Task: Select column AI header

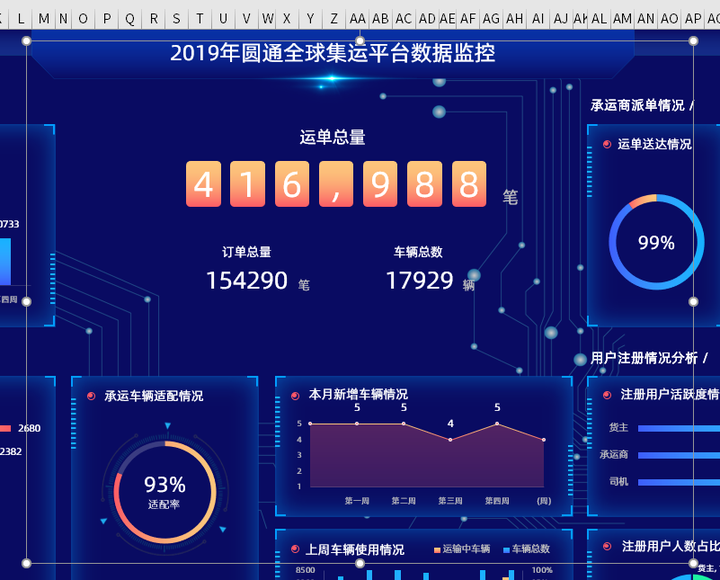Action: click(x=538, y=19)
